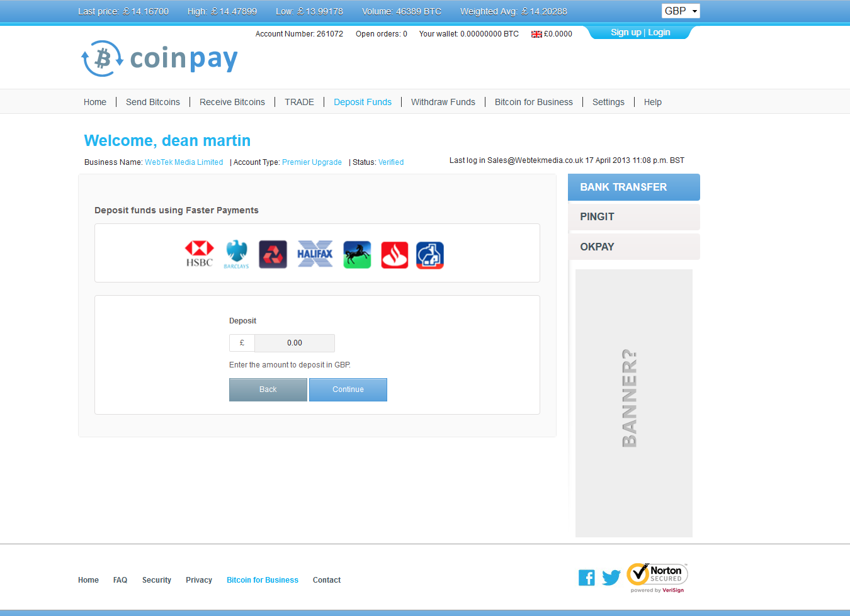Click the BANNER? ad placeholder
This screenshot has height=616, width=850.
coord(634,403)
